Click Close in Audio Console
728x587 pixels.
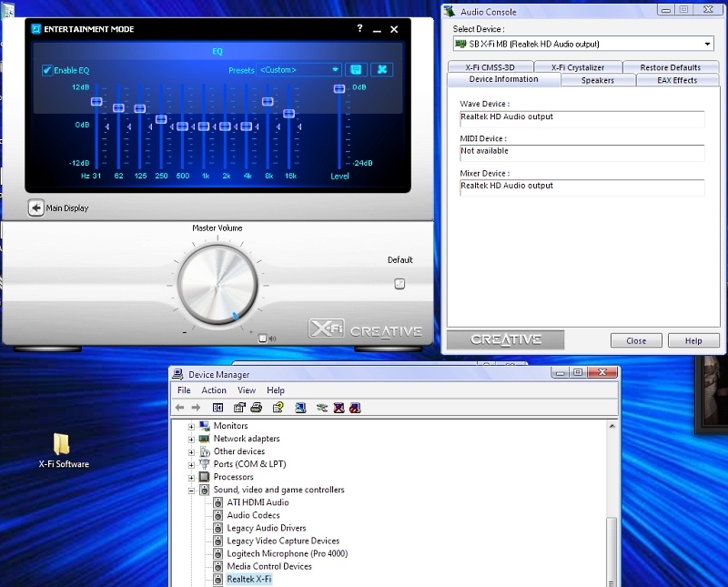636,340
